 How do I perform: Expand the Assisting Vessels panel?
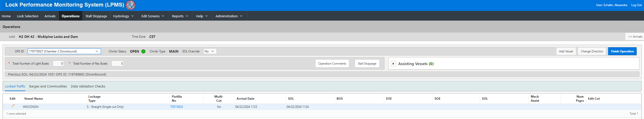[393, 64]
